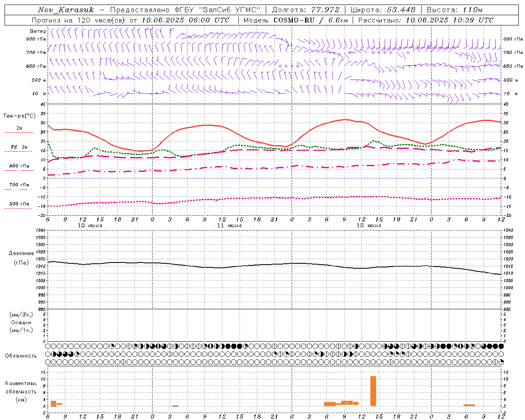The image size is (525, 420).
Task: Click the forecast start time 10.06.2025 06:00 UTC
Action: coord(185,20)
